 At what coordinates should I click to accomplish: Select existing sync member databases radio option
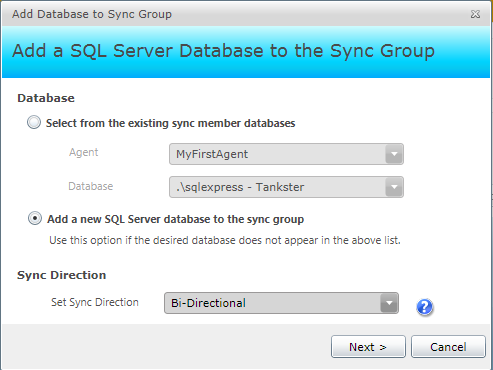(x=34, y=123)
